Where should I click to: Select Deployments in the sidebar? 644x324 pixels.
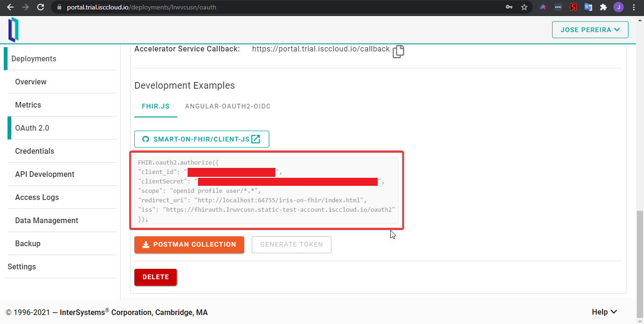[x=60, y=58]
